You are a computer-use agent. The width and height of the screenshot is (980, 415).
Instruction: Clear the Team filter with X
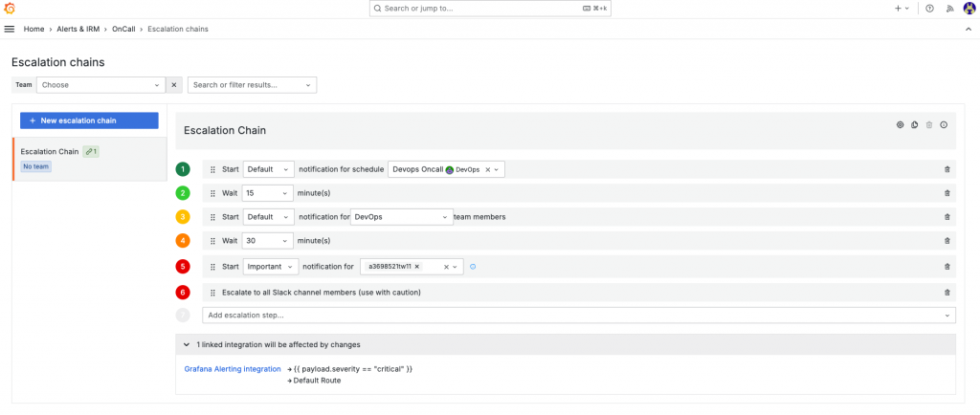pos(174,85)
